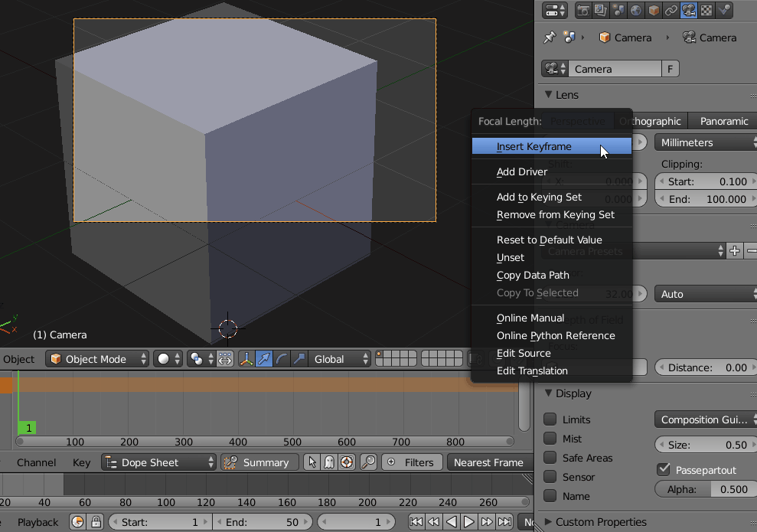Switch to the World properties tab
Screen dimensions: 757x532
[x=635, y=10]
